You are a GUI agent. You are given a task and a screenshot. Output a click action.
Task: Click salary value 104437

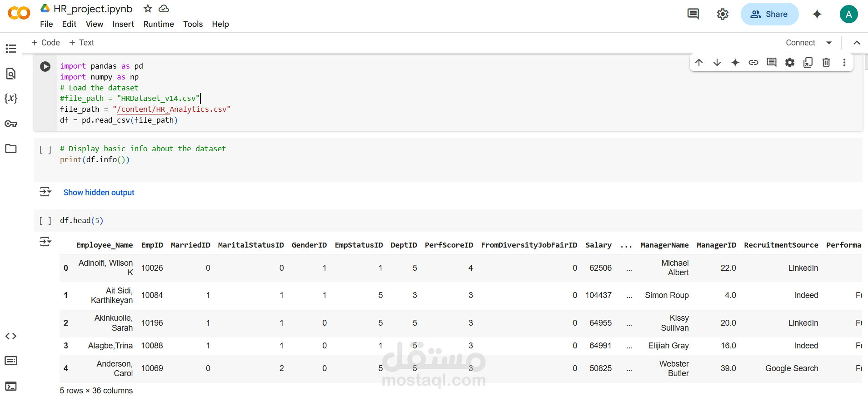(x=598, y=295)
